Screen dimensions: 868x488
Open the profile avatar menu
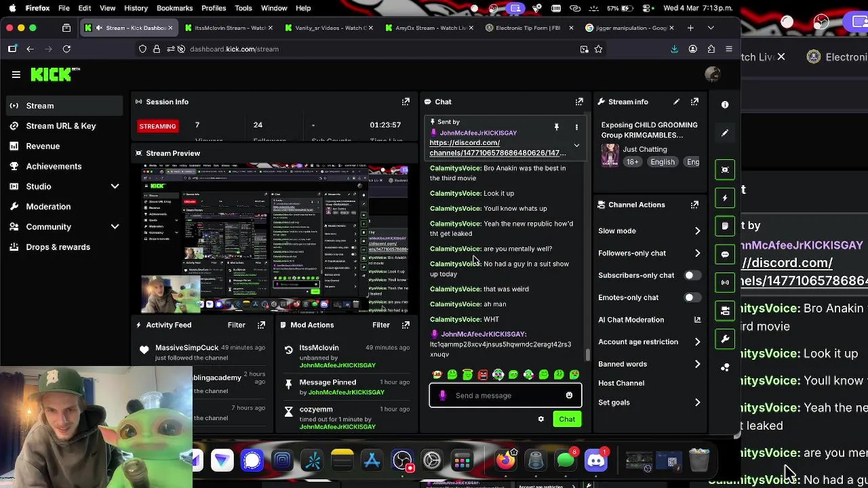pos(712,75)
